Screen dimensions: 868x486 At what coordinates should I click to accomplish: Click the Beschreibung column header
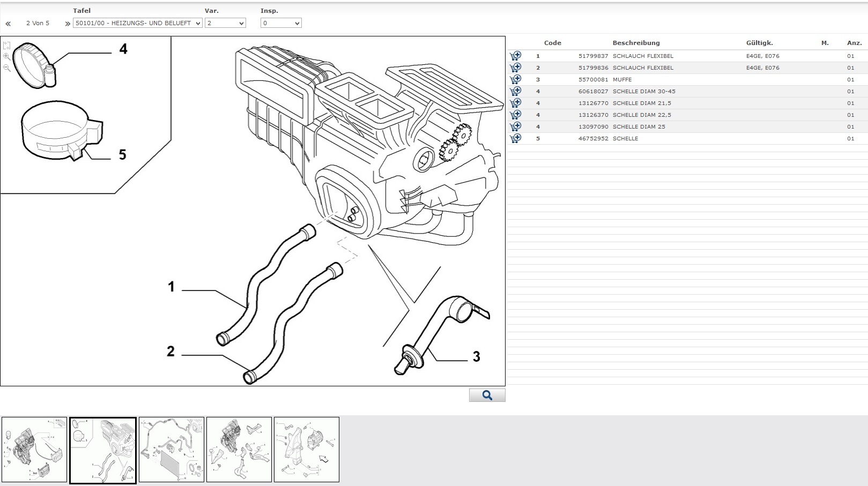[x=636, y=43]
